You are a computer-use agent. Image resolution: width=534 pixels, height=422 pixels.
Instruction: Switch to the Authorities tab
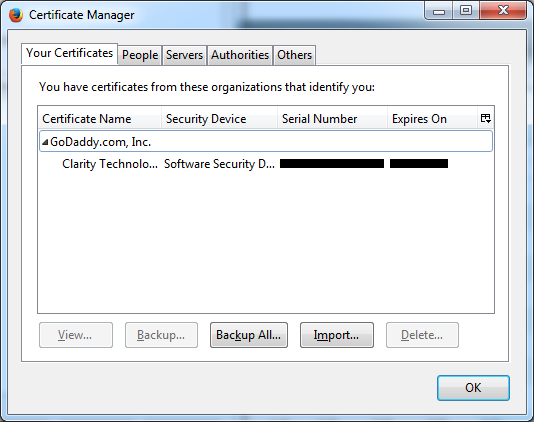[240, 55]
